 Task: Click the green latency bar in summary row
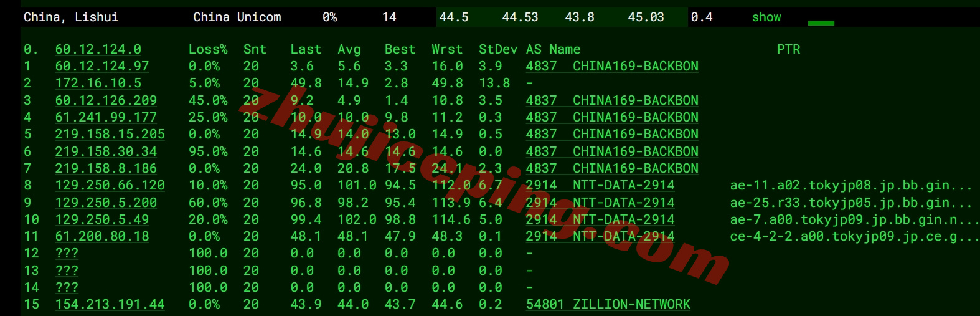pyautogui.click(x=821, y=23)
